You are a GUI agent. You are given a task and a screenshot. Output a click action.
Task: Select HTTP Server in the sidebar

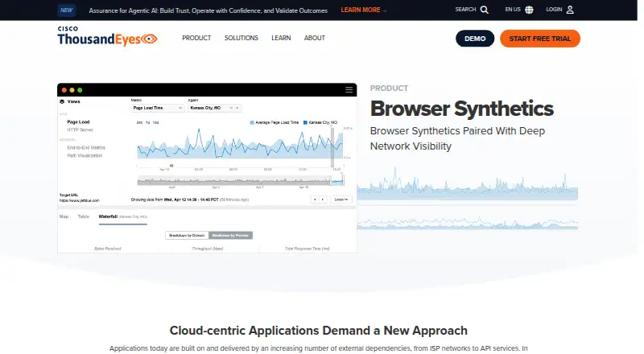(x=80, y=130)
